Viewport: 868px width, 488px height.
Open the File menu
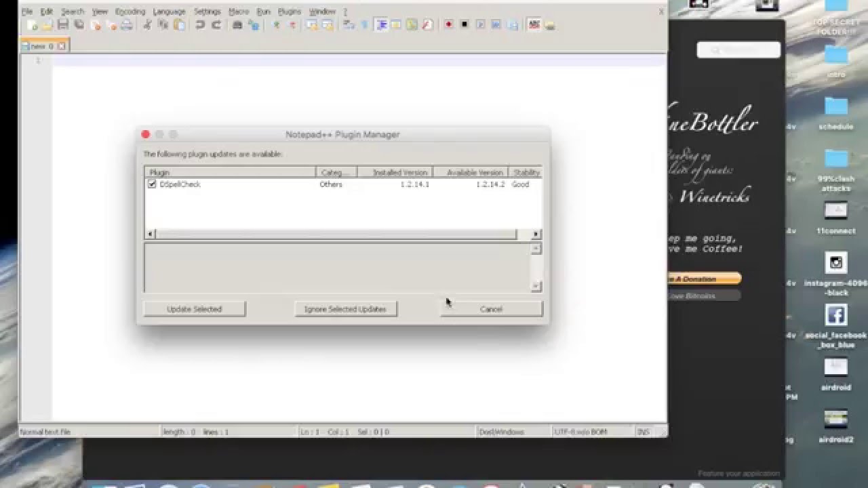click(26, 12)
